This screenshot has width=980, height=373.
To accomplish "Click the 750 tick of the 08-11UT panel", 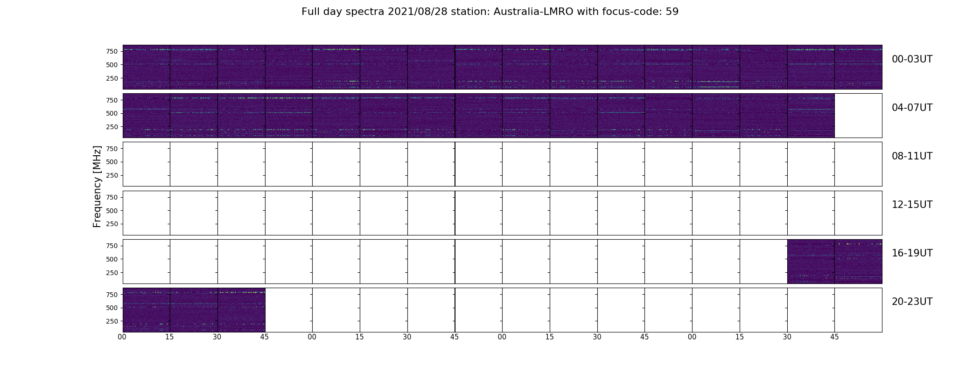I will [x=112, y=149].
